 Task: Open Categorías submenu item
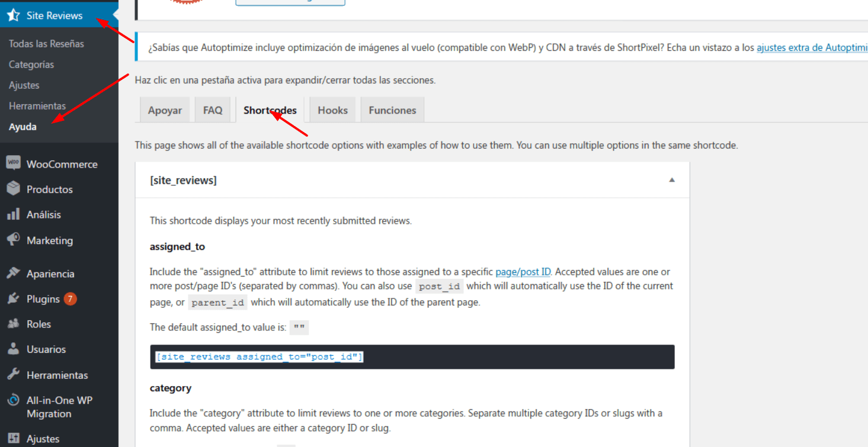(31, 65)
